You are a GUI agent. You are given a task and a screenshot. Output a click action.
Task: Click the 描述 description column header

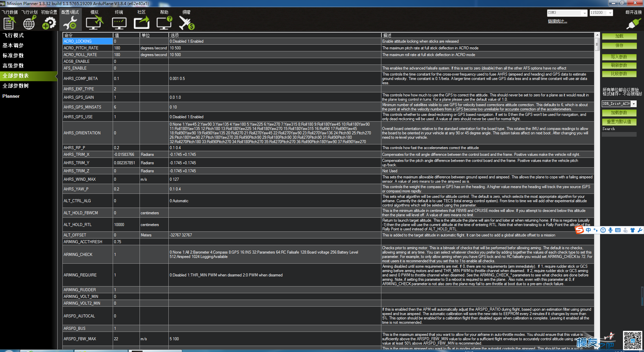coord(488,35)
